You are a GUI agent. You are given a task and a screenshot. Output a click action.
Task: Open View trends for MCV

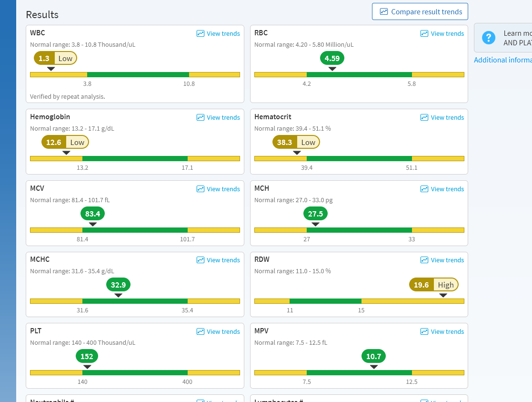click(x=218, y=189)
